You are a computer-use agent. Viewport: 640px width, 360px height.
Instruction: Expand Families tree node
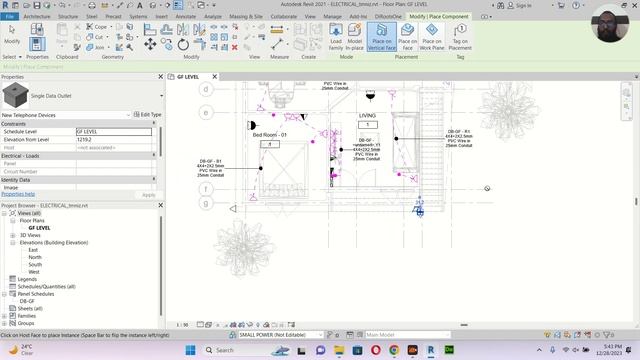[x=4, y=316]
